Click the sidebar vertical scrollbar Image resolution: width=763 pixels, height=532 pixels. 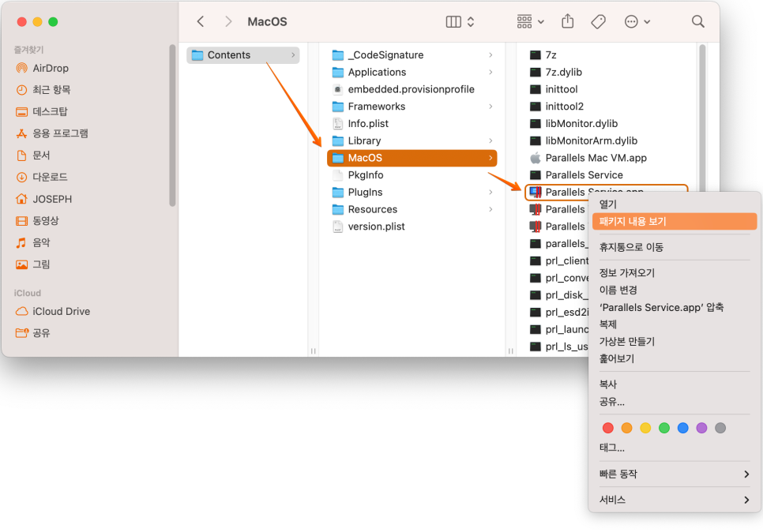click(x=172, y=126)
